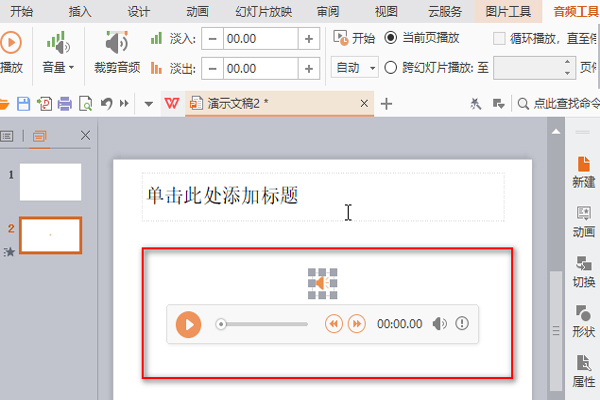
Task: Click the export to PDF icon
Action: pos(44,104)
